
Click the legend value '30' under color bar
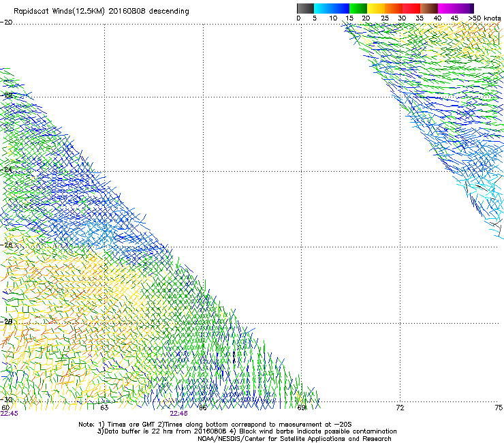(402, 18)
